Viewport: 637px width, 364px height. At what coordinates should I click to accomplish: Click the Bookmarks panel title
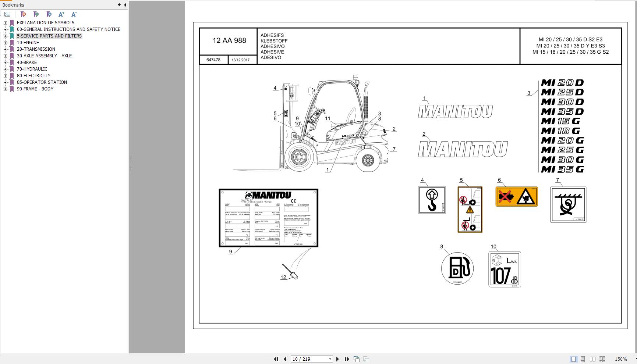(x=13, y=5)
